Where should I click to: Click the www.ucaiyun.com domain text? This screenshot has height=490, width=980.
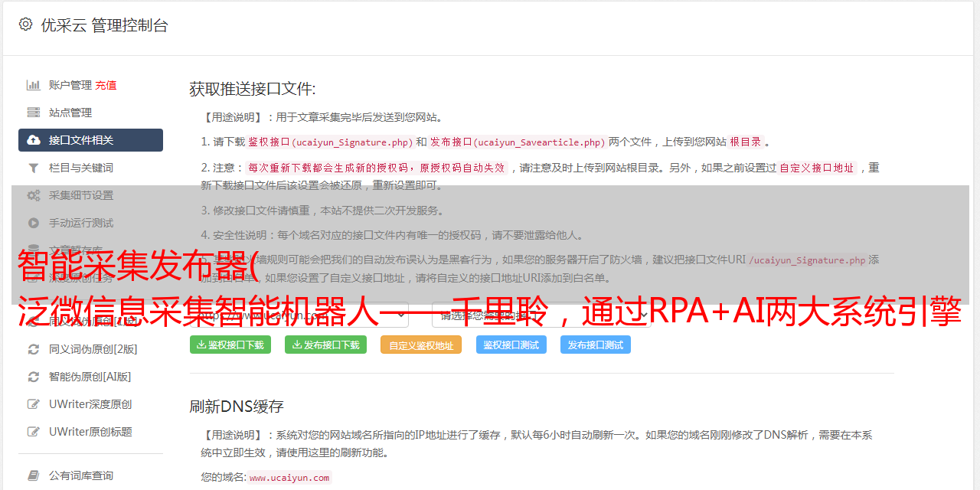coord(289,478)
